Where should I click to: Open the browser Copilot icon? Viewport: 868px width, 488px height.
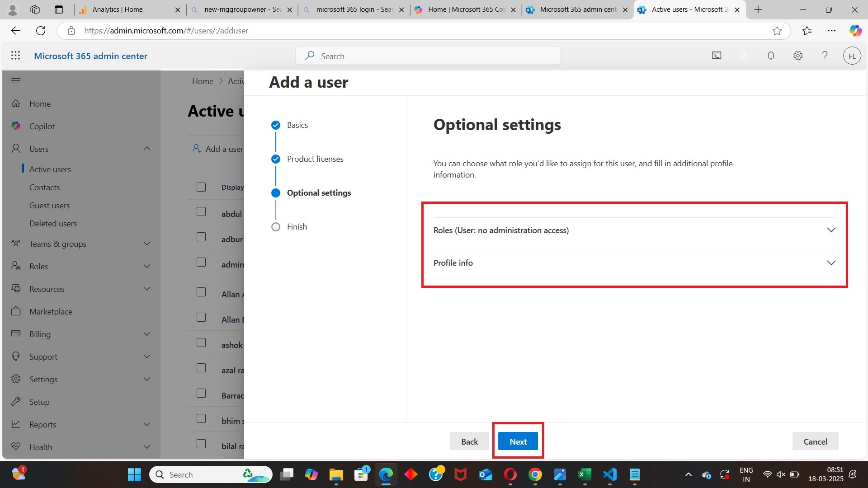point(855,31)
